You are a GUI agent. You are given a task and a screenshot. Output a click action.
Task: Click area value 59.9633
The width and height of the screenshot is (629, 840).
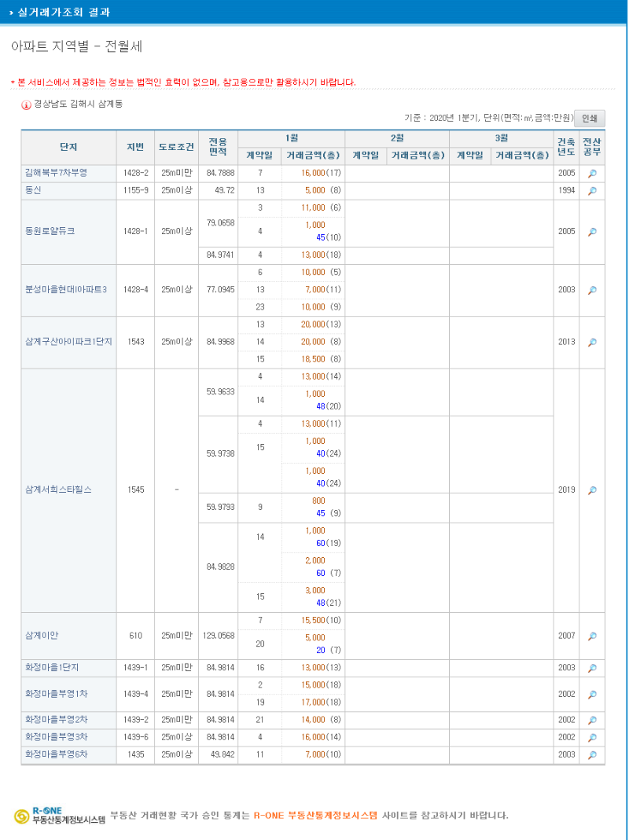click(x=220, y=391)
